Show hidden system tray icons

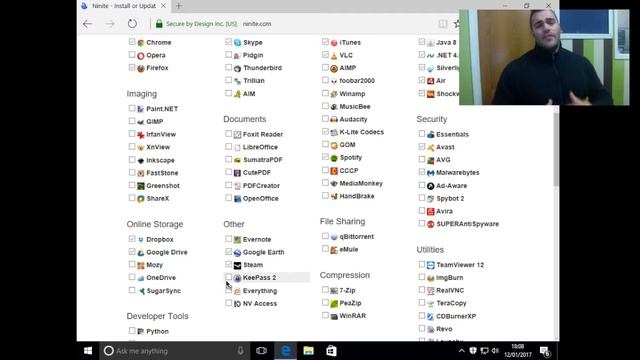[x=462, y=351]
